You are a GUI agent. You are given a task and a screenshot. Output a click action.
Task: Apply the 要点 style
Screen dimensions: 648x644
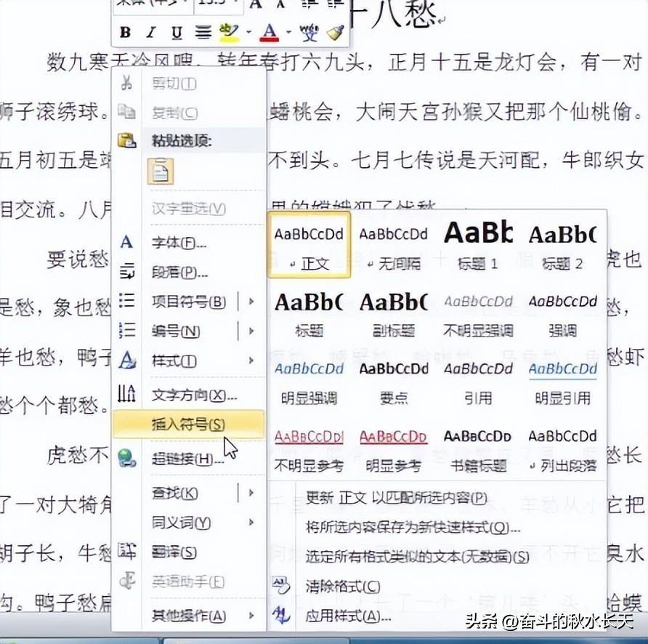click(394, 381)
